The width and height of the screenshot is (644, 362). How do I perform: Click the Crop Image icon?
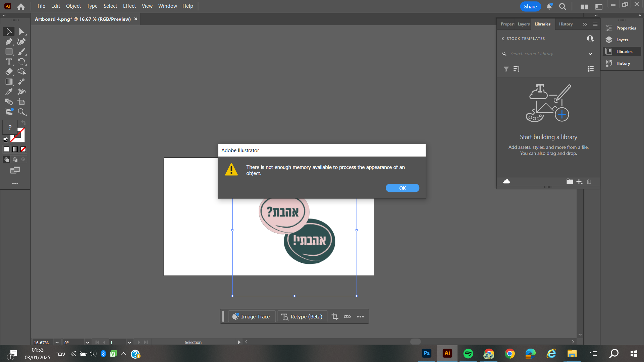coord(335,317)
